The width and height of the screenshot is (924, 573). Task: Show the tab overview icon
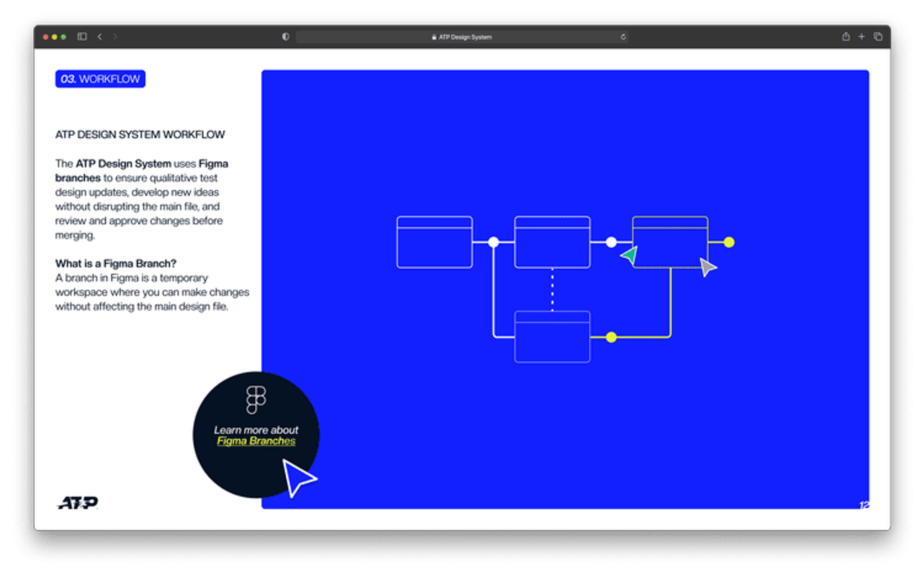pos(878,36)
